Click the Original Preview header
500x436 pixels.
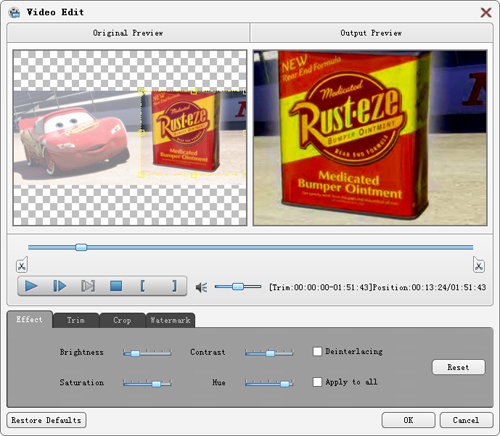click(128, 33)
